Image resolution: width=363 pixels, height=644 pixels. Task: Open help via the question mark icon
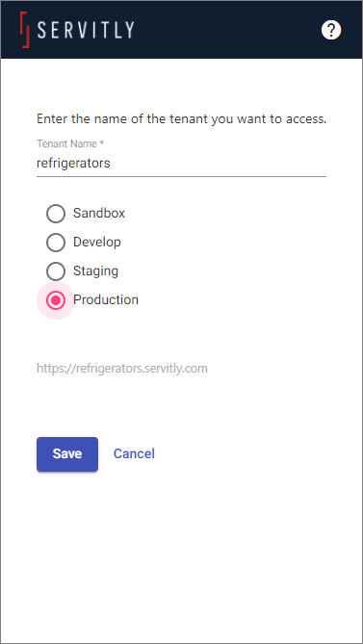click(x=331, y=30)
